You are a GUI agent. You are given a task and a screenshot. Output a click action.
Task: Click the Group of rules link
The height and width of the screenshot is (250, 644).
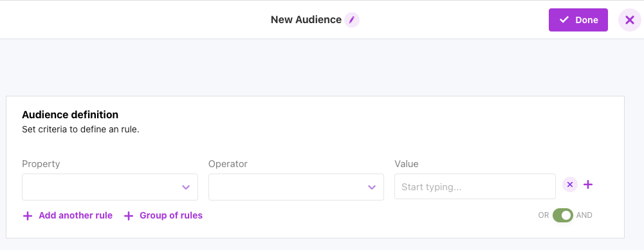[x=171, y=215]
